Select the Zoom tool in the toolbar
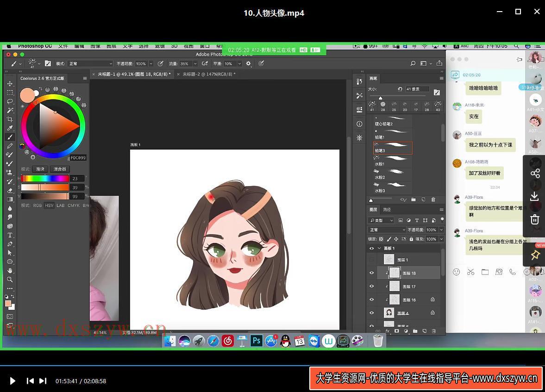545x392 pixels. (x=10, y=280)
